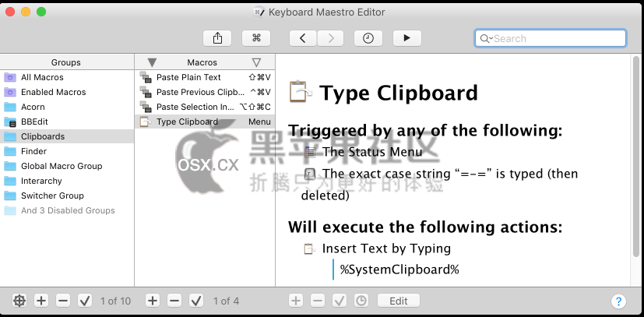Click the Type Clipboard macro title icon
This screenshot has width=644, height=317.
301,92
